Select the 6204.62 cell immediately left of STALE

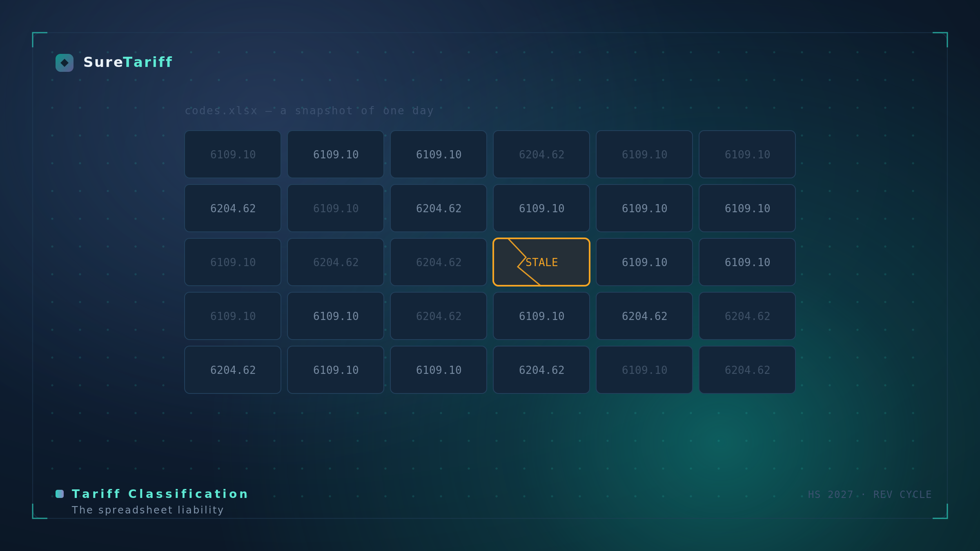439,262
